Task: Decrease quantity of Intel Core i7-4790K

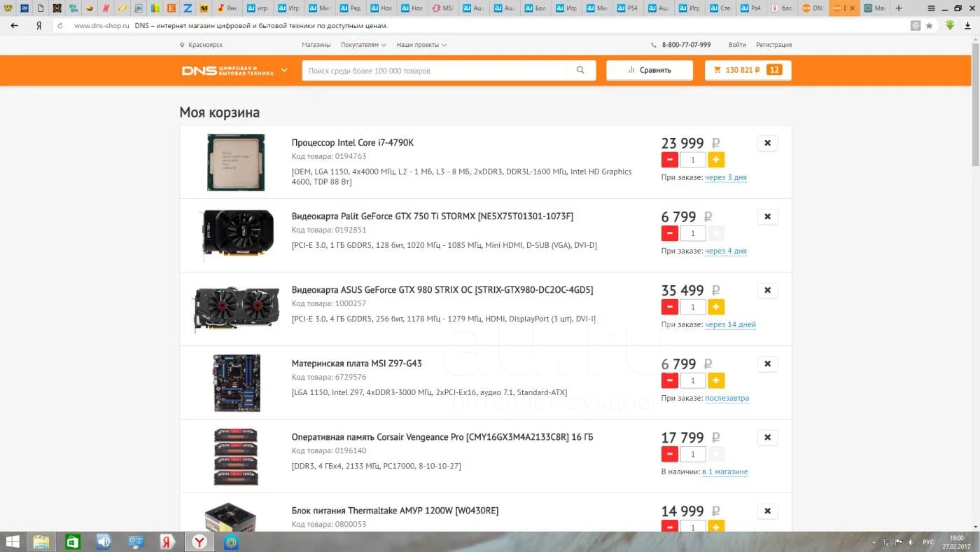Action: pos(669,160)
